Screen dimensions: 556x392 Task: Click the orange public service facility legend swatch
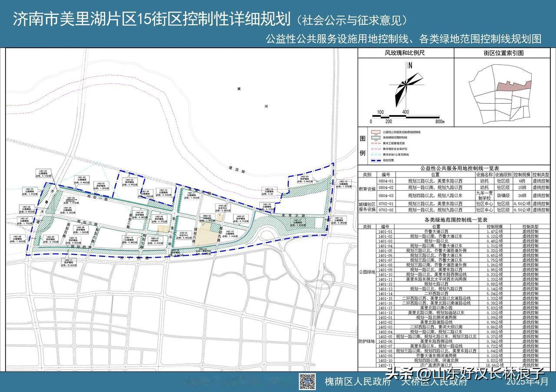375,132
